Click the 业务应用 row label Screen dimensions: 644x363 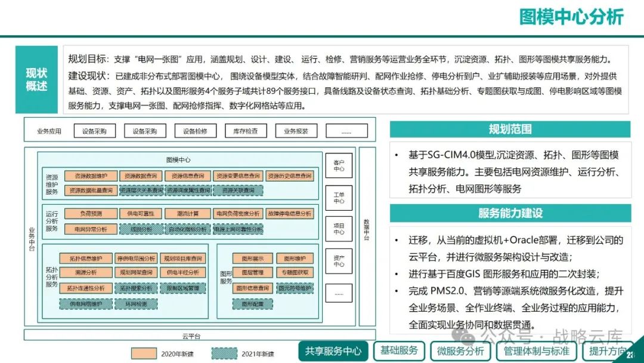point(49,131)
